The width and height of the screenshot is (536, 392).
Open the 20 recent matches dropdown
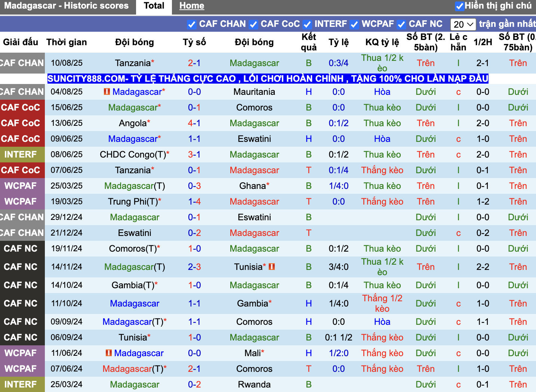pyautogui.click(x=463, y=25)
